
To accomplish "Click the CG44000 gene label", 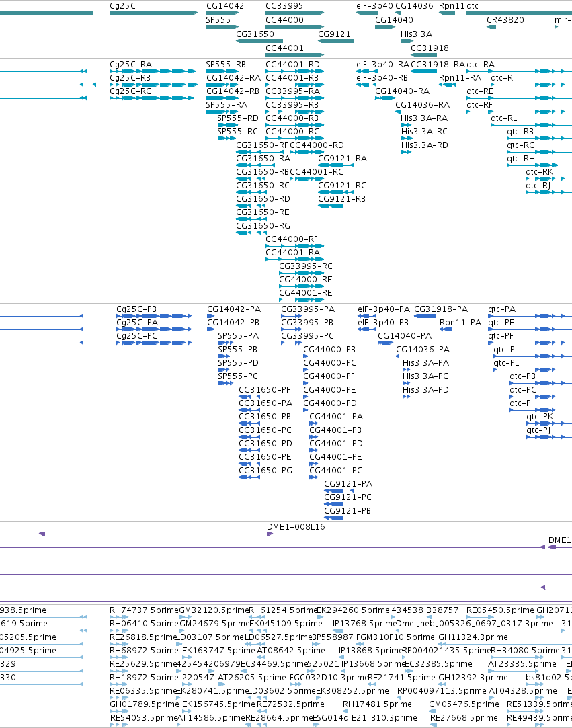I will [x=284, y=20].
